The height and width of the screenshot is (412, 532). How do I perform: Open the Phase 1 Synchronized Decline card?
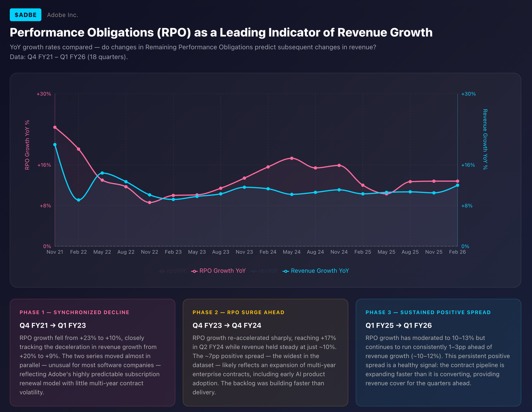click(92, 352)
